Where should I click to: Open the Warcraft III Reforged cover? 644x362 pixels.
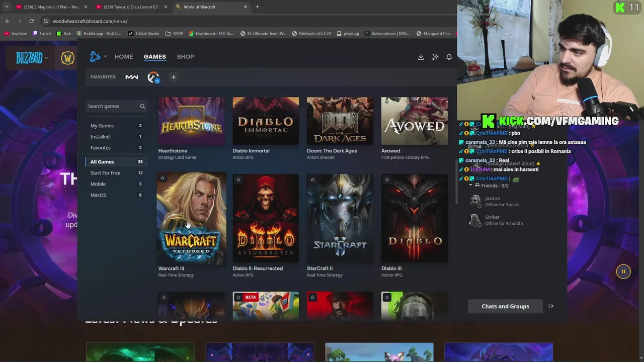[191, 218]
